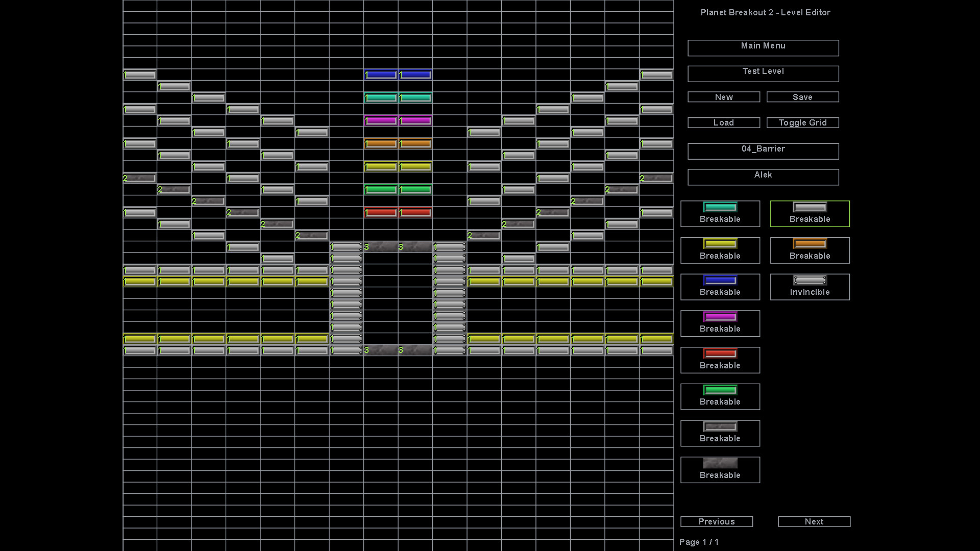Select the highlighted silver Breakable brick

pos(810,213)
